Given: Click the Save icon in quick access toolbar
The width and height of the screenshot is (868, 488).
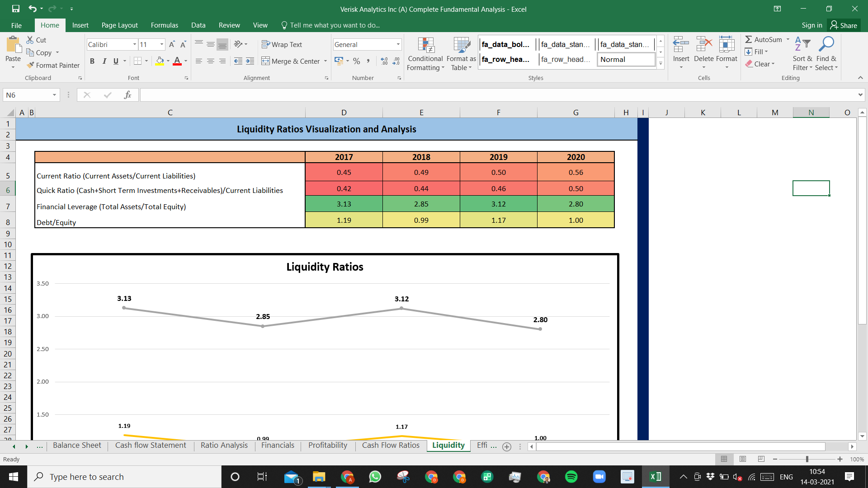Looking at the screenshot, I should 16,9.
